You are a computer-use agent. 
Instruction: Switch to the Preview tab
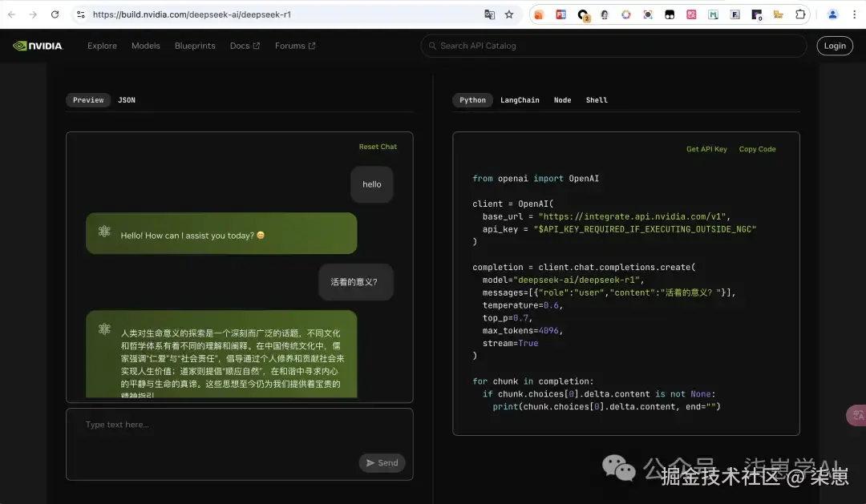tap(88, 100)
